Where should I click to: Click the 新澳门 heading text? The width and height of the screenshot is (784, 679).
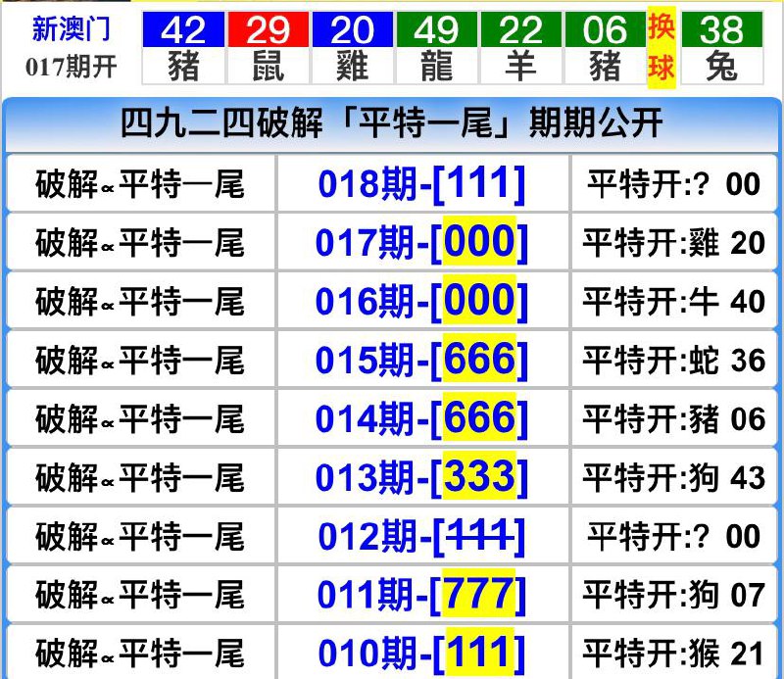71,28
